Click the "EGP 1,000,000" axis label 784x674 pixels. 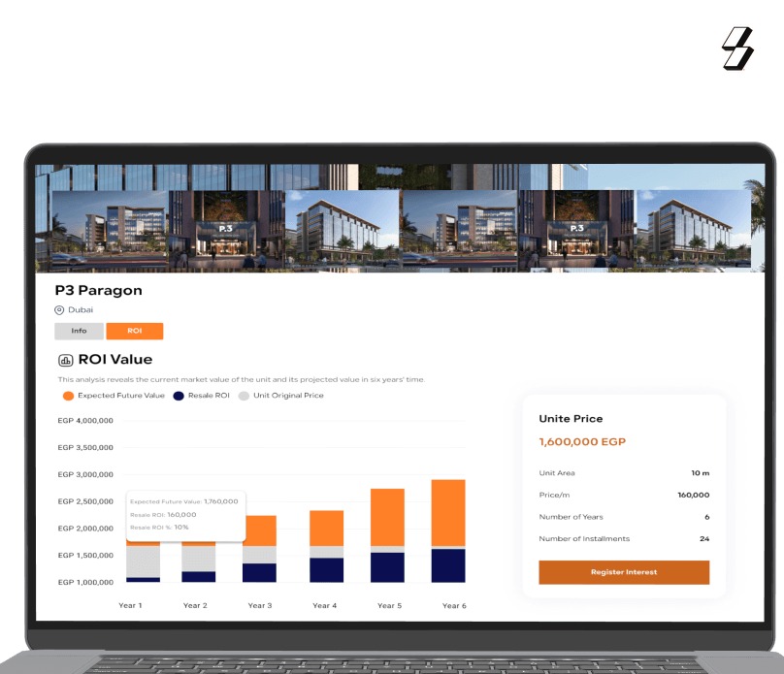85,583
